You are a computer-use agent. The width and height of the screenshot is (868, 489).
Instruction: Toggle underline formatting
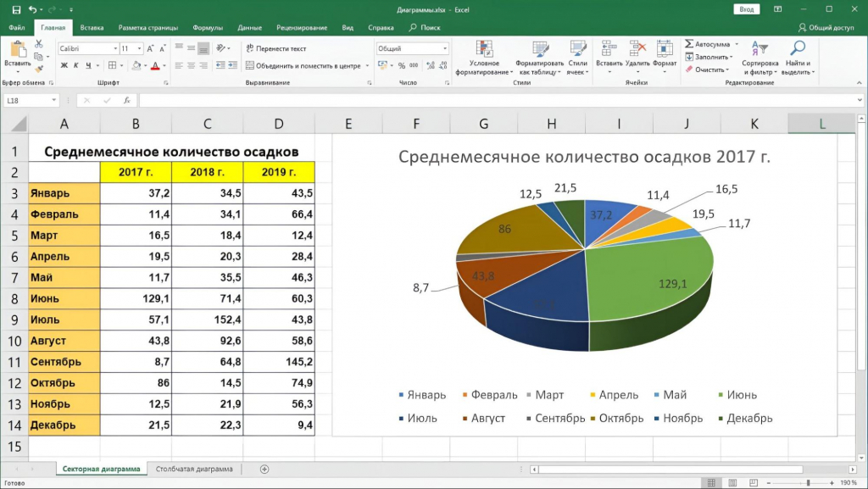pos(86,65)
